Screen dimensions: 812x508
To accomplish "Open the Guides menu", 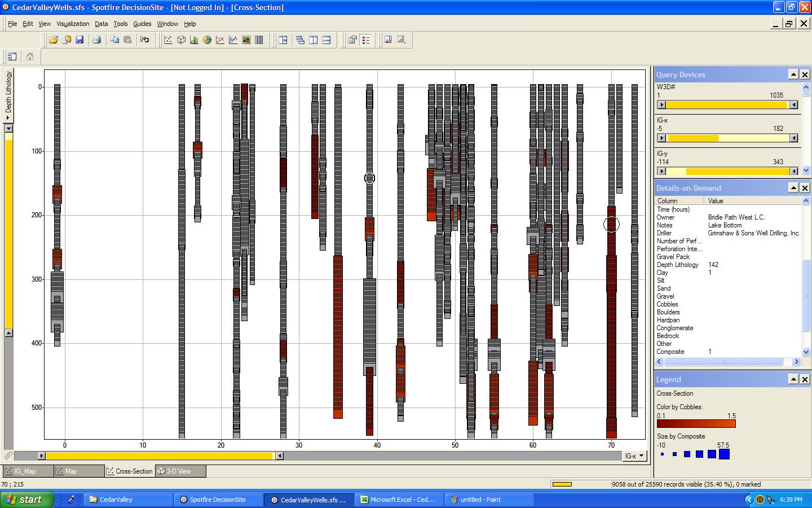I will (142, 24).
